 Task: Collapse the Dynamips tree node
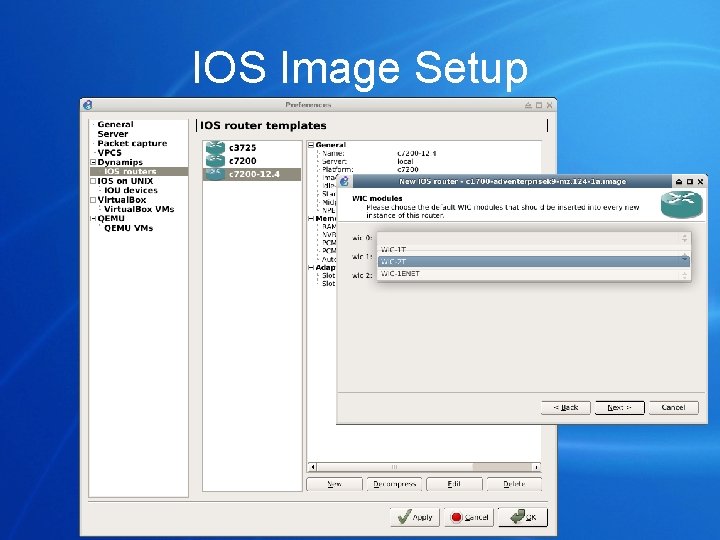tap(93, 162)
